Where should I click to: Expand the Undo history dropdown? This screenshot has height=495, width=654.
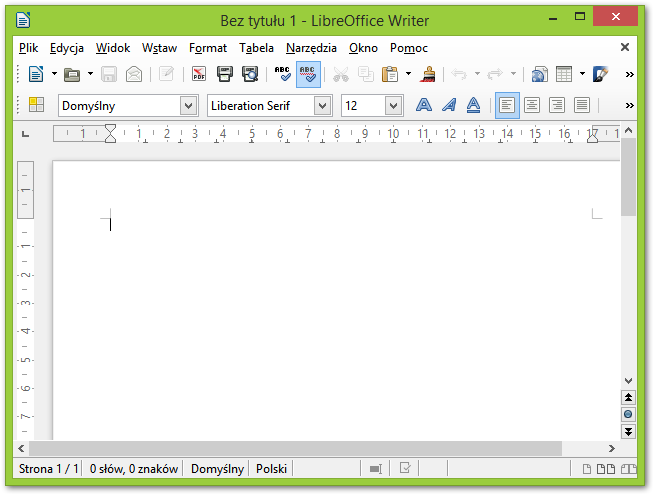(477, 74)
